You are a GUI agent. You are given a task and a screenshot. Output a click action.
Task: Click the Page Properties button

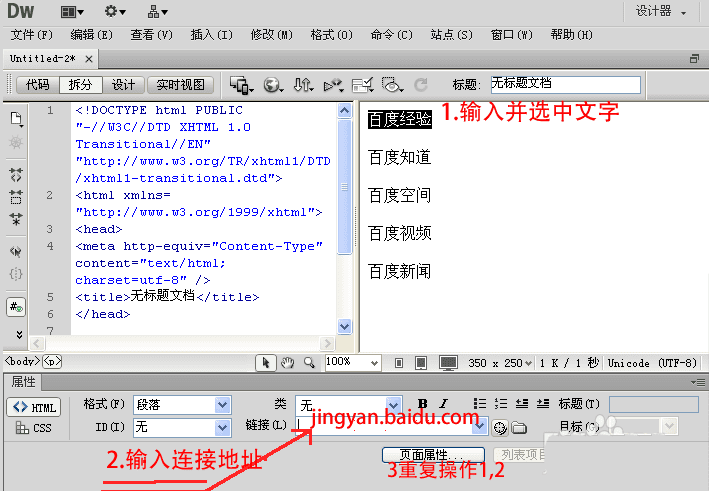(x=433, y=454)
